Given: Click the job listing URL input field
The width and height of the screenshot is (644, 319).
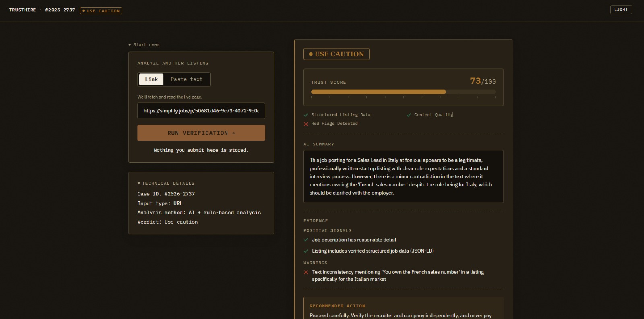Looking at the screenshot, I should point(201,111).
